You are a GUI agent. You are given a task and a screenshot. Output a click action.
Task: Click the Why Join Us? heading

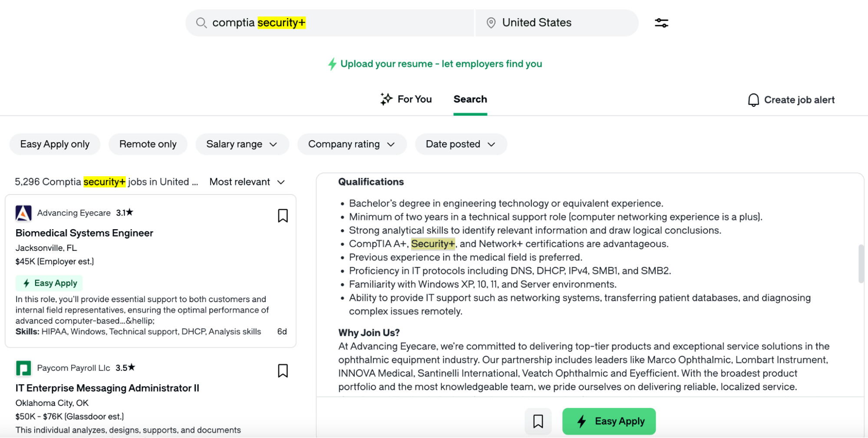[369, 333]
